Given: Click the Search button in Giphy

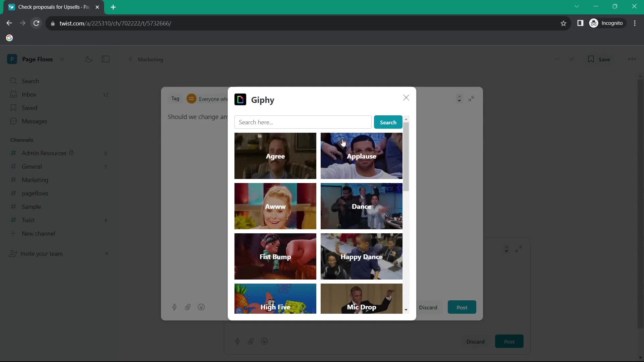Looking at the screenshot, I should pos(388,122).
